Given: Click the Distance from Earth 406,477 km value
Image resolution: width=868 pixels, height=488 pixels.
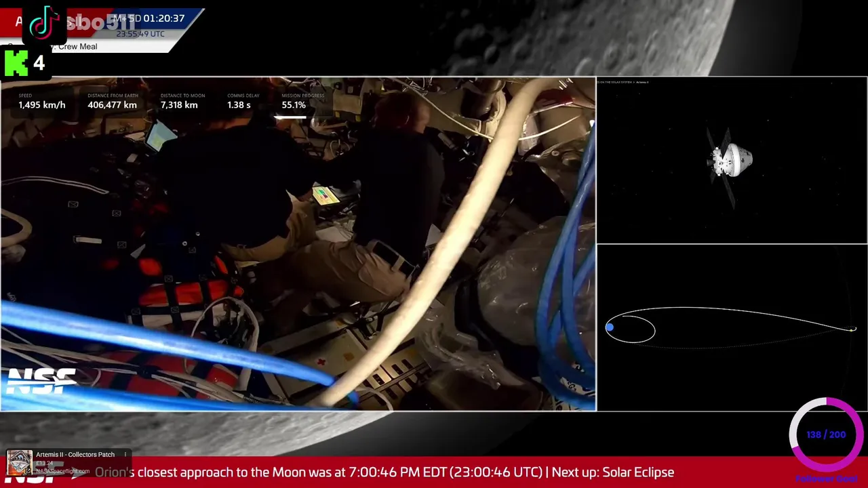Looking at the screenshot, I should [x=112, y=105].
